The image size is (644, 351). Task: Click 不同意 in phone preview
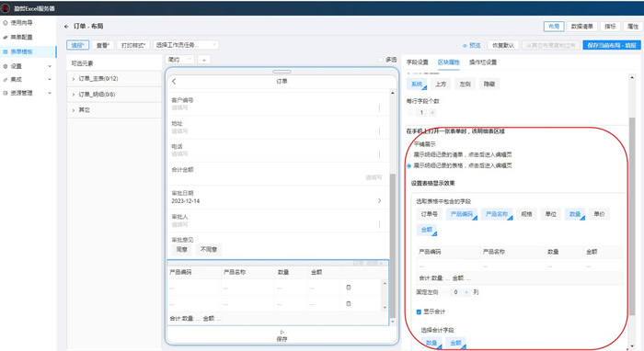pos(209,249)
